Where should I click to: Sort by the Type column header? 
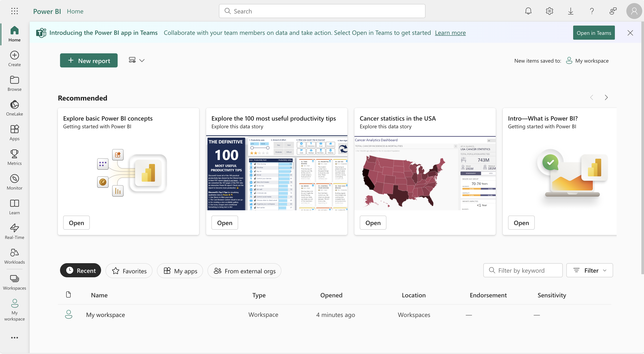coord(259,295)
